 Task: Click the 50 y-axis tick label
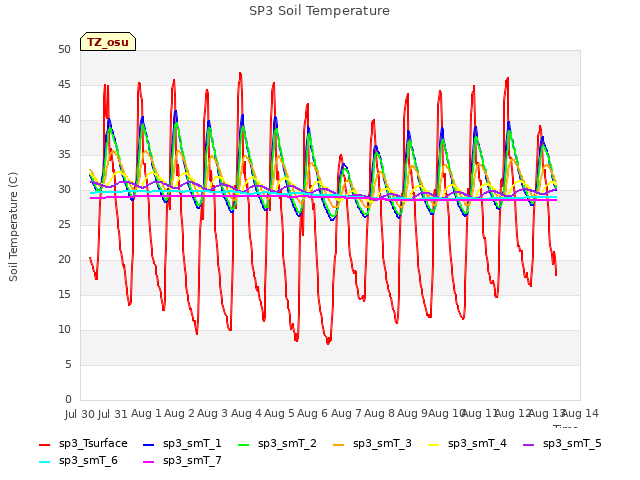click(x=64, y=49)
